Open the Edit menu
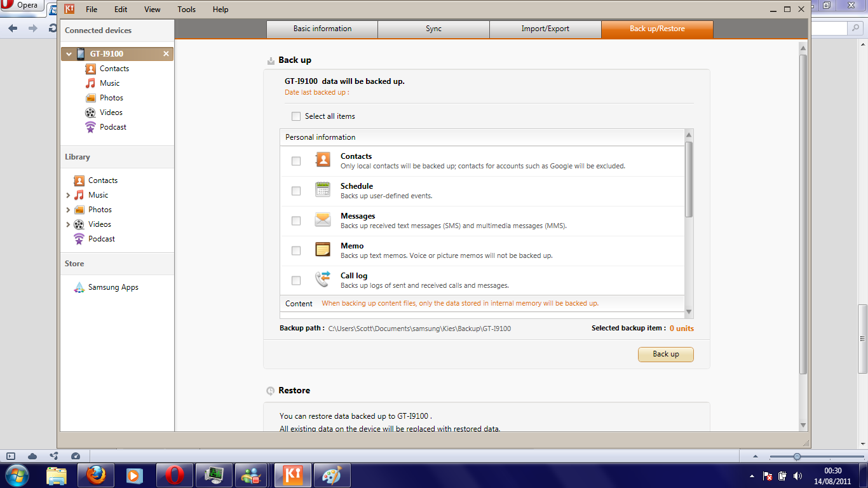 pyautogui.click(x=121, y=10)
